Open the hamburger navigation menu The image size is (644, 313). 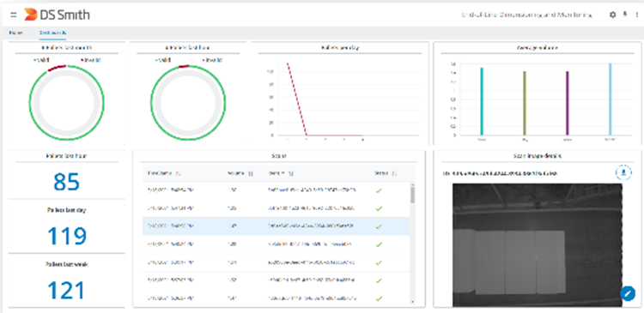point(14,15)
